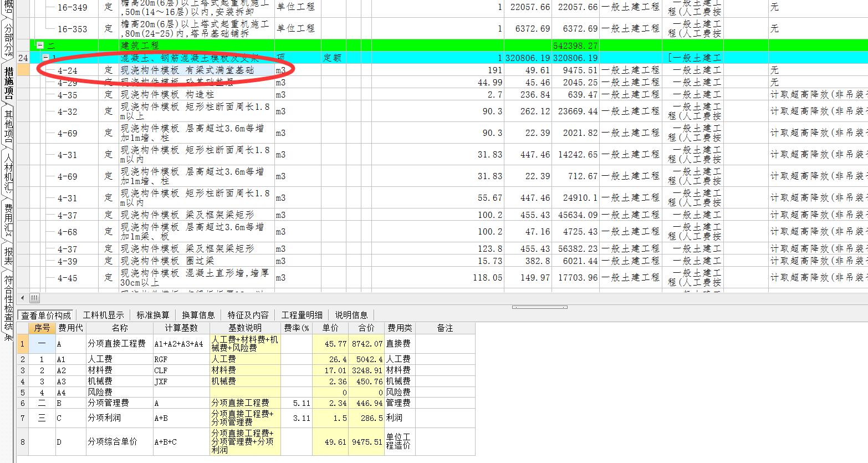Select quota code 16-353 row
This screenshot has height=463, width=868.
pos(73,29)
